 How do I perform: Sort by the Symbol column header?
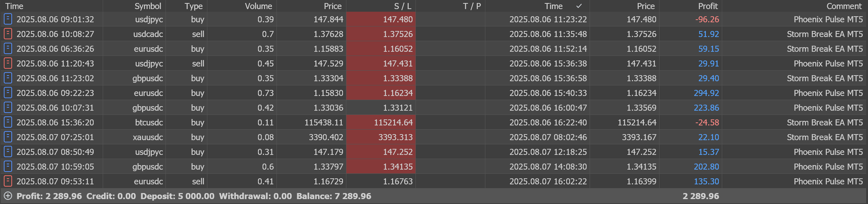(148, 6)
